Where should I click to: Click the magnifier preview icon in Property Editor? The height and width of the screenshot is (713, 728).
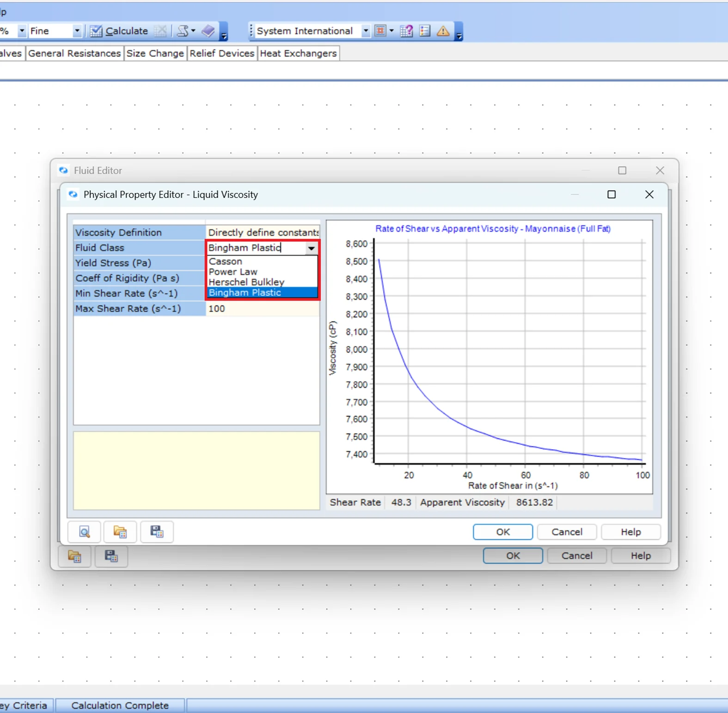[84, 532]
